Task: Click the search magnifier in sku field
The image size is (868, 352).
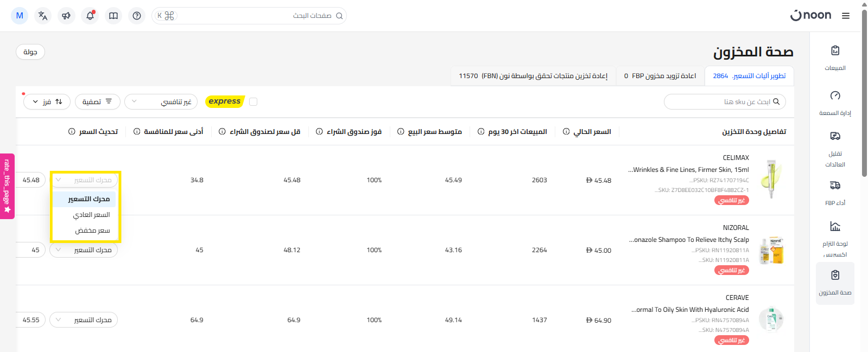Action: click(x=776, y=101)
